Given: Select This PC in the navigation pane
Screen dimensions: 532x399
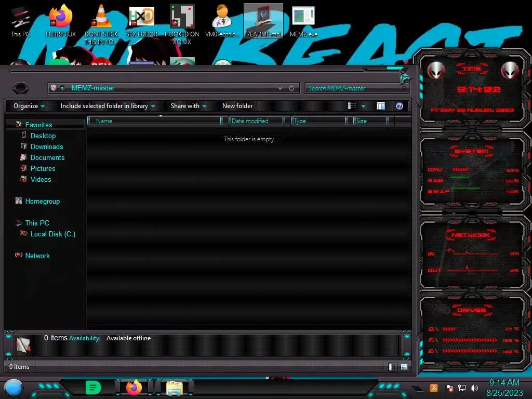Looking at the screenshot, I should pos(37,223).
